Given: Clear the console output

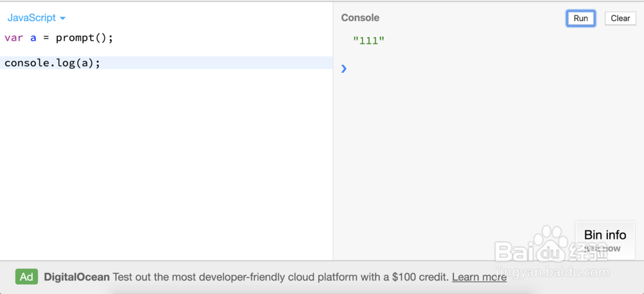Looking at the screenshot, I should [620, 18].
